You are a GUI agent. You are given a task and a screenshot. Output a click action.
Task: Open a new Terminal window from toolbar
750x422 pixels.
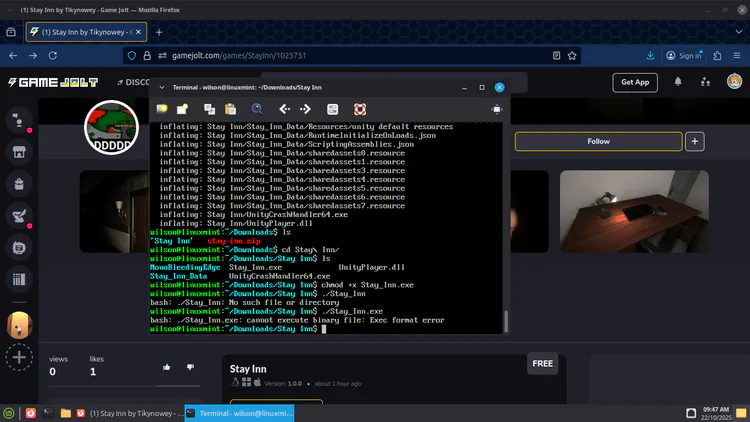click(x=182, y=109)
